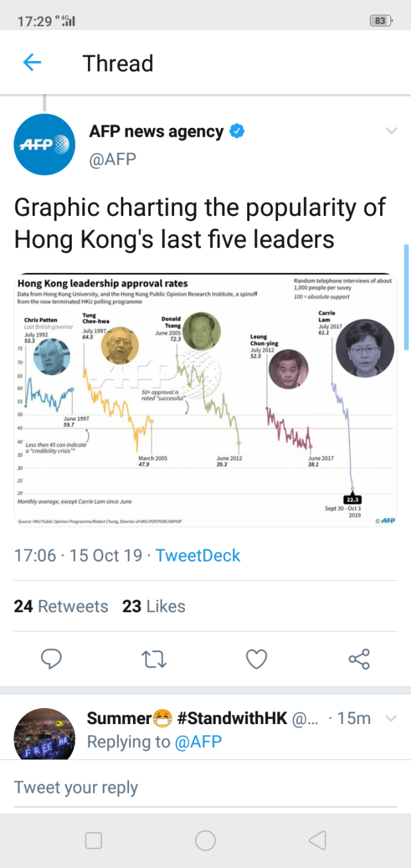Click the AFP news agency name
Image resolution: width=411 pixels, height=868 pixels.
(x=156, y=132)
